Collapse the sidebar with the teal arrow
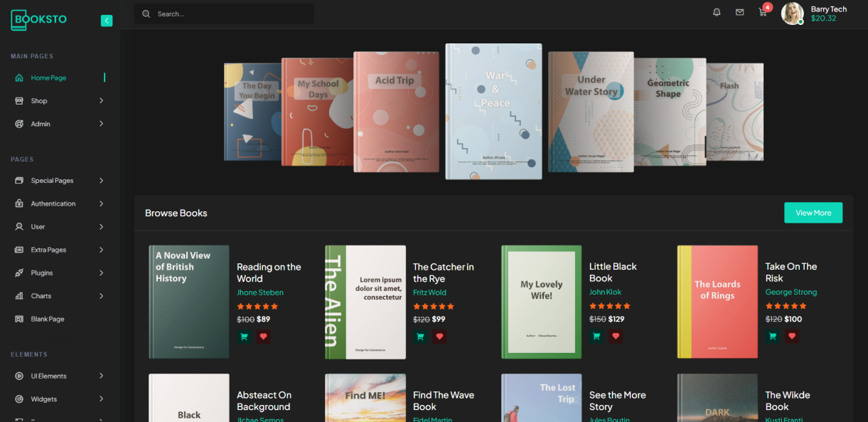Screen dimensions: 868x422 [107, 21]
